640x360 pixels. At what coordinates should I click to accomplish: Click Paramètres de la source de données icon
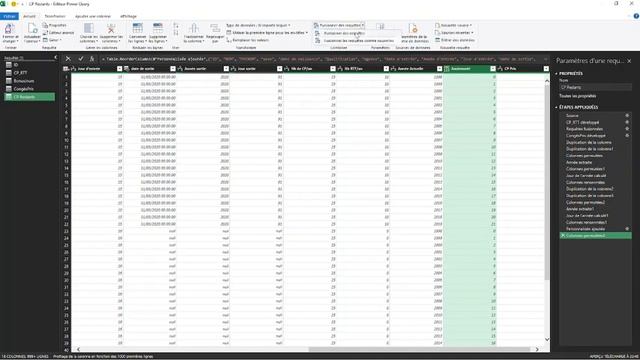[x=413, y=28]
